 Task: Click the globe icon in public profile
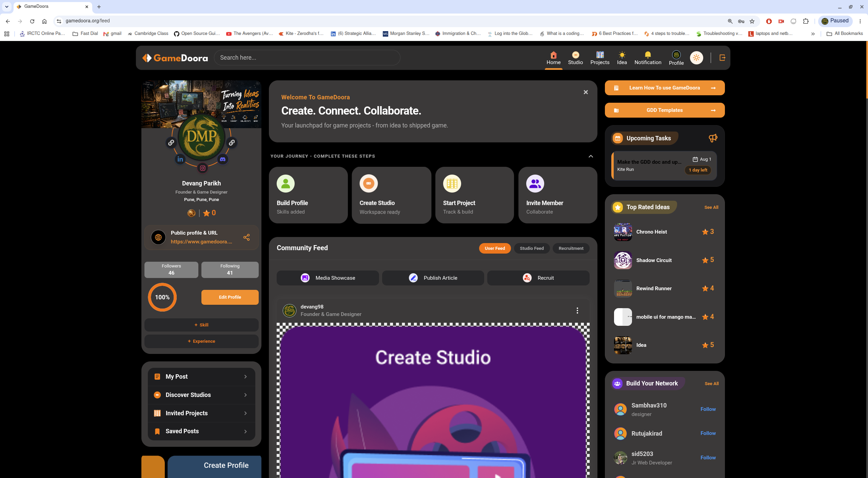158,237
